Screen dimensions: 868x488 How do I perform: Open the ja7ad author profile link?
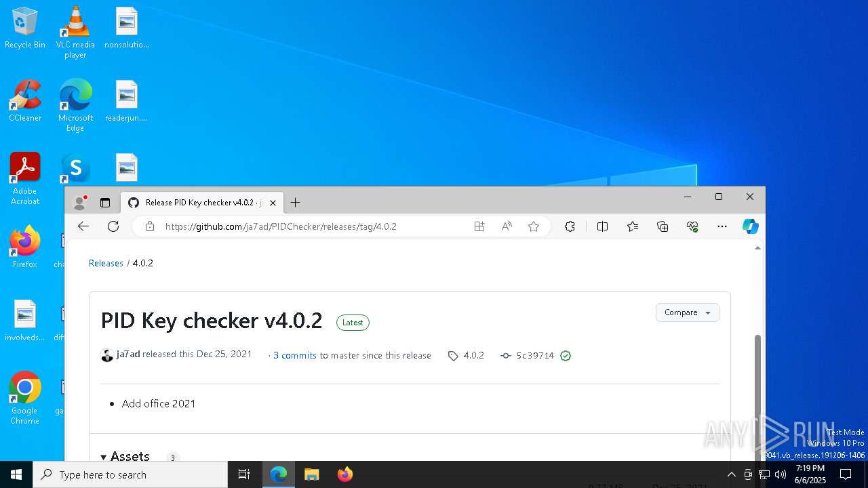pyautogui.click(x=128, y=354)
